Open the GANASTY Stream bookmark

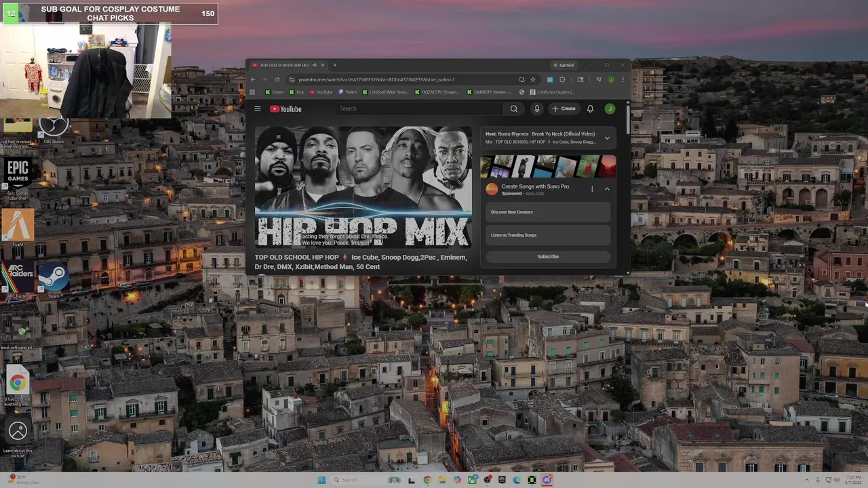(x=489, y=92)
